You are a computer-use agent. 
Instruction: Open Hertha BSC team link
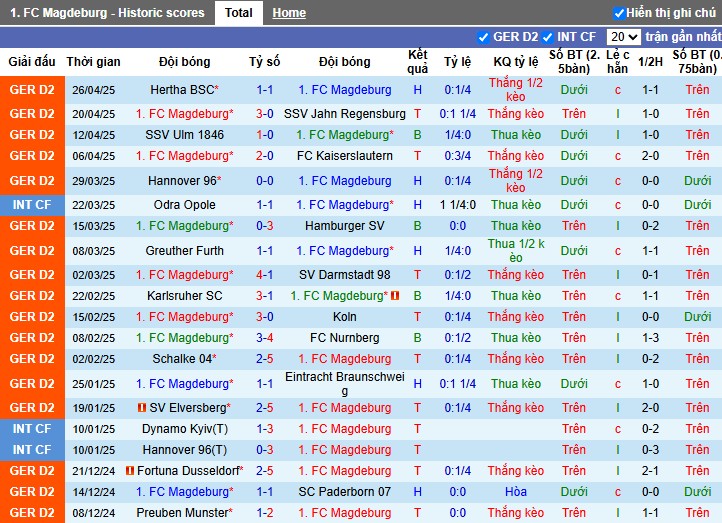(x=184, y=90)
